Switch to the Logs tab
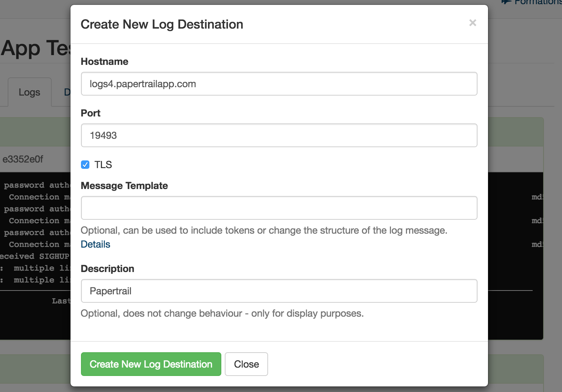Image resolution: width=562 pixels, height=392 pixels. (29, 92)
